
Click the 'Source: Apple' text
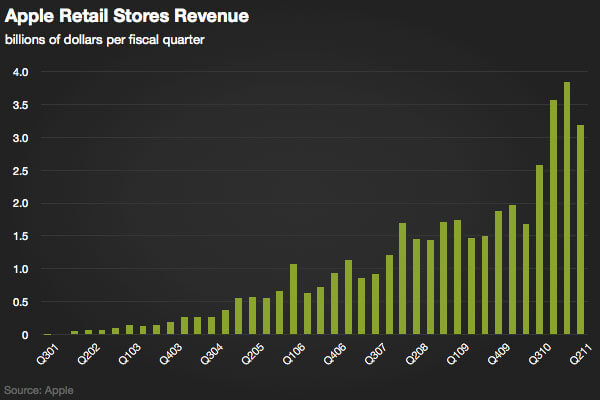[39, 390]
